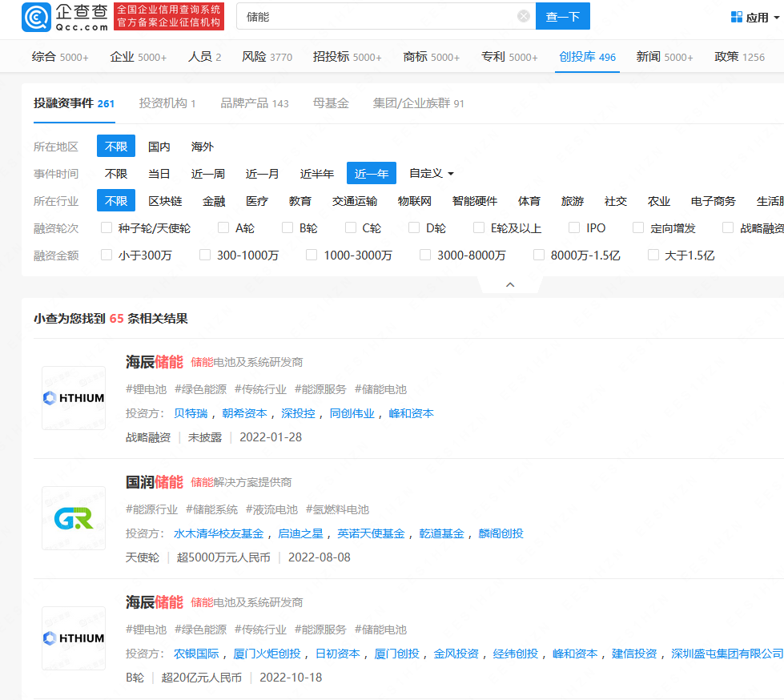The image size is (784, 700).
Task: Open investor link 经纬创投
Action: coord(516,654)
